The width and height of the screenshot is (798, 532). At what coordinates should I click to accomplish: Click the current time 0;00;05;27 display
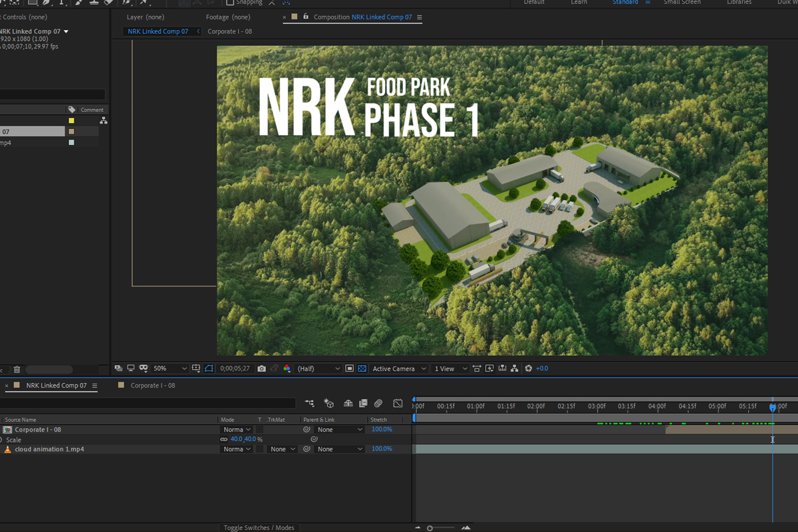pyautogui.click(x=236, y=368)
